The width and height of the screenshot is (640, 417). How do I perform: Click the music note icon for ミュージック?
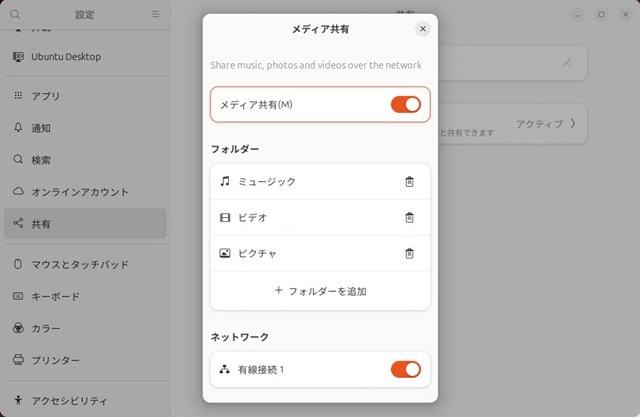[x=225, y=182]
